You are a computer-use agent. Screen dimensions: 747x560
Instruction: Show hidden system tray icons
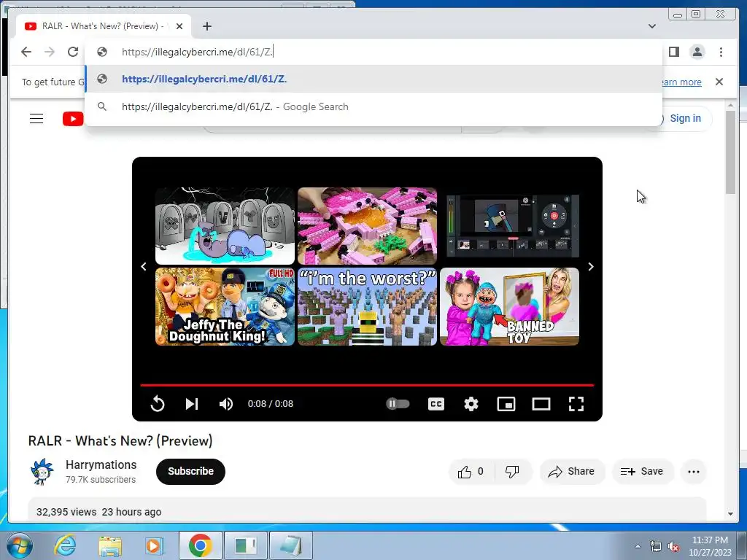(x=638, y=546)
